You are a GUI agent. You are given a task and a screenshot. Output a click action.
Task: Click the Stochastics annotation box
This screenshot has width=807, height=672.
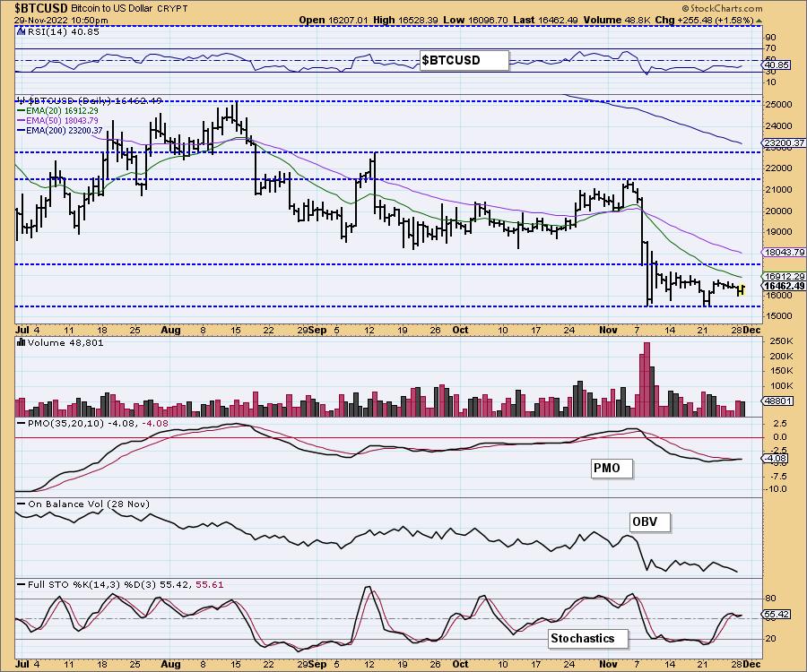pyautogui.click(x=588, y=639)
